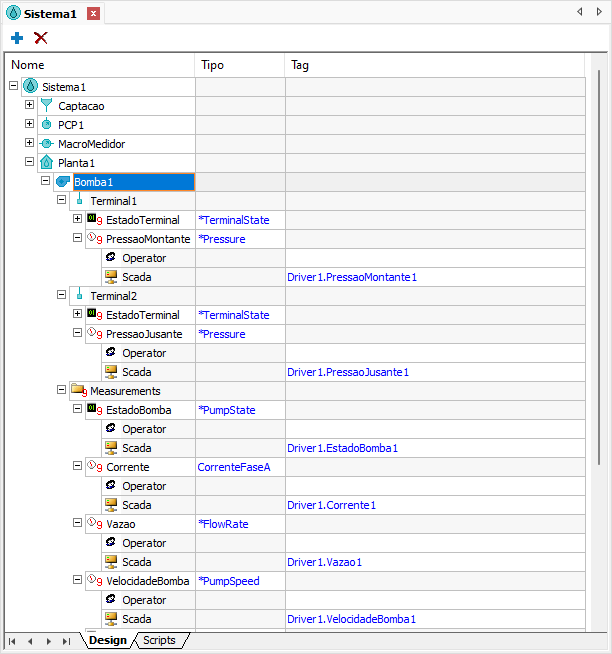This screenshot has width=612, height=654.
Task: Close the Sistema1 document tab
Action: [x=93, y=13]
